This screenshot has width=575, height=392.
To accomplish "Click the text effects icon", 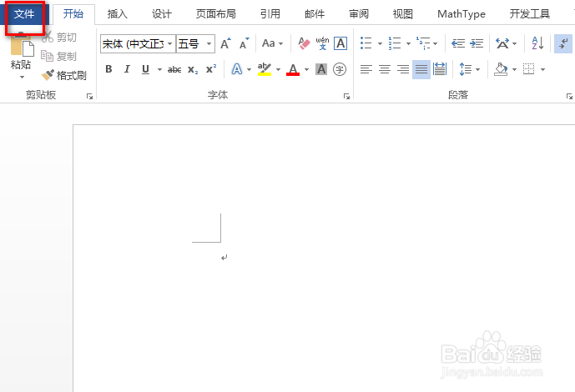I will pyautogui.click(x=237, y=69).
